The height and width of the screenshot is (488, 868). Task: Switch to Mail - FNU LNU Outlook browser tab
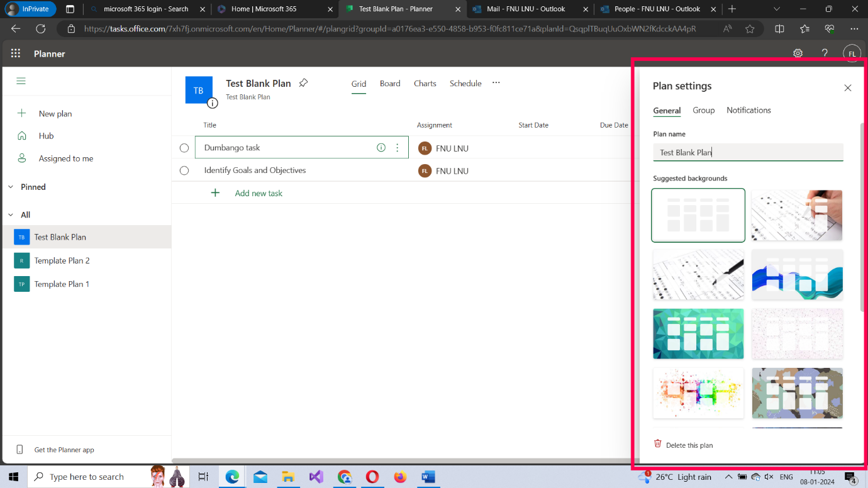point(531,9)
